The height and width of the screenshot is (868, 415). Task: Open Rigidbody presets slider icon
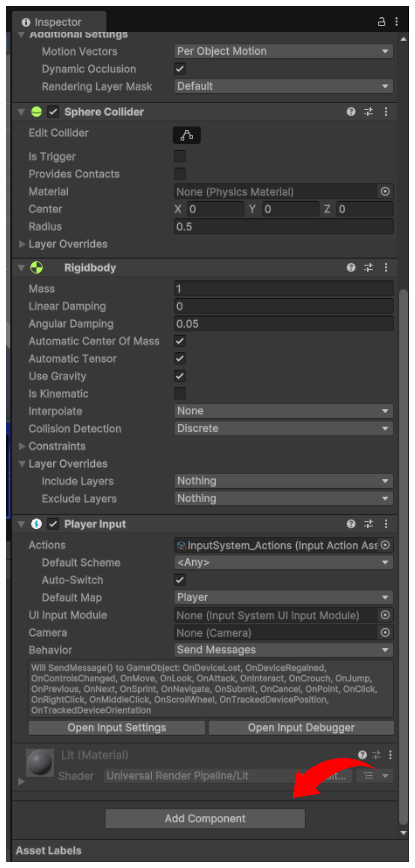(x=368, y=268)
